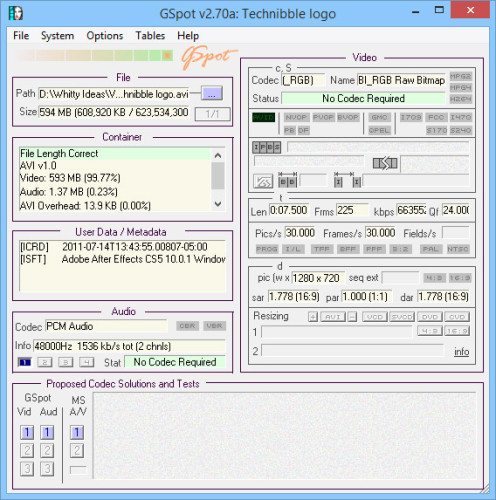This screenshot has width=496, height=500.
Task: Click the browse '...' button next to Path
Action: tap(212, 94)
